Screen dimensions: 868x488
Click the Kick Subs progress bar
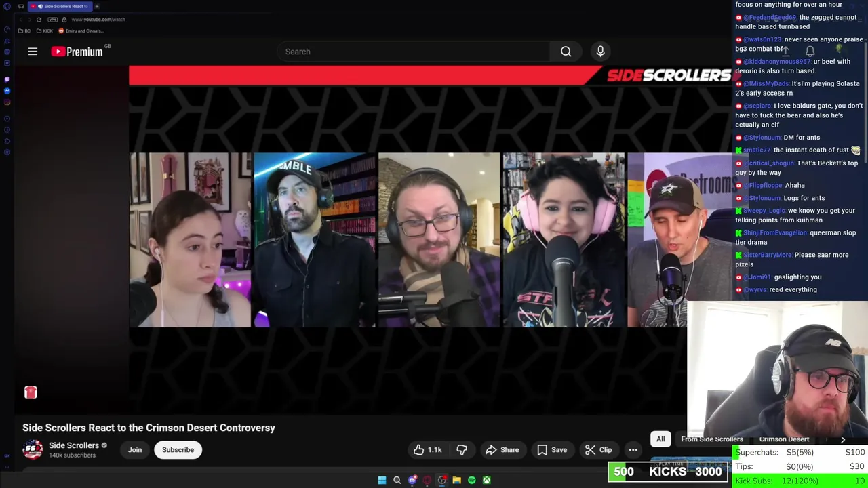[800, 481]
